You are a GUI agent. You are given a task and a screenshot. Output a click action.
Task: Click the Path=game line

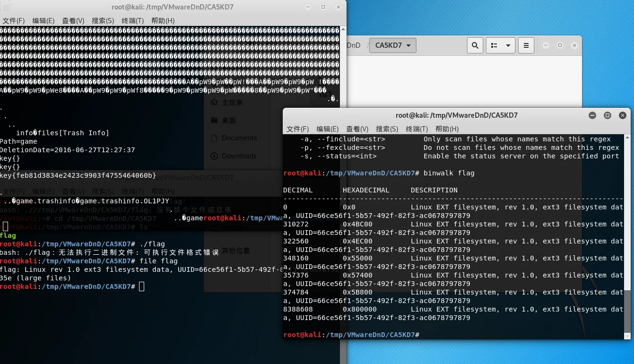pos(18,141)
